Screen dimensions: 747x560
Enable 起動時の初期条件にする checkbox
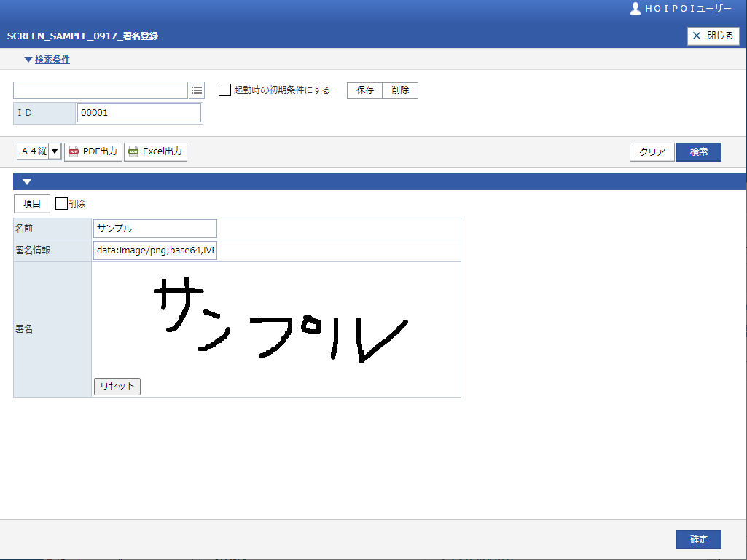[225, 90]
